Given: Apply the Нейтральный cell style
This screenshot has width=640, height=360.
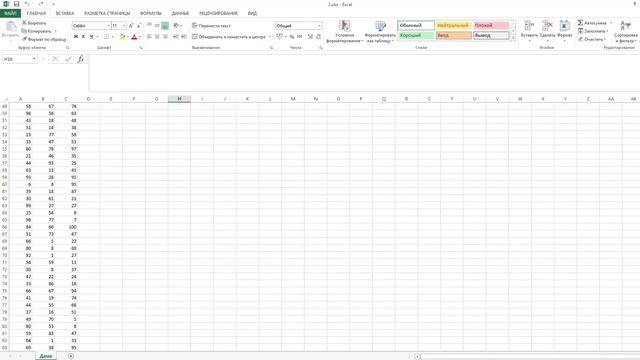Looking at the screenshot, I should [x=453, y=25].
